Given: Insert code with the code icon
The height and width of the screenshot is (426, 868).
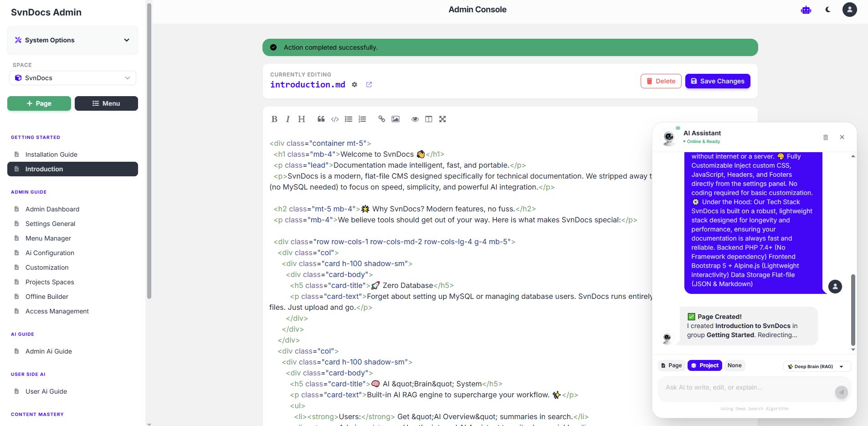Looking at the screenshot, I should [335, 119].
